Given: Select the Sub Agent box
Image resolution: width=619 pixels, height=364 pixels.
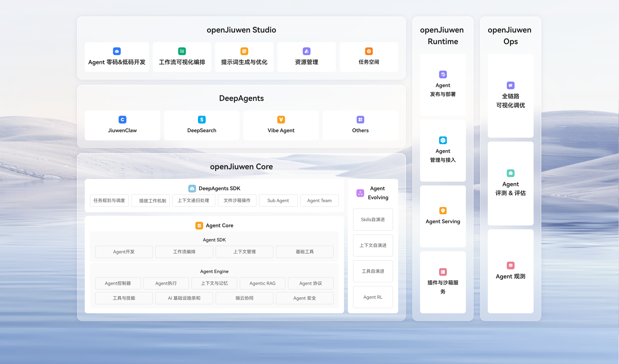Looking at the screenshot, I should point(278,200).
